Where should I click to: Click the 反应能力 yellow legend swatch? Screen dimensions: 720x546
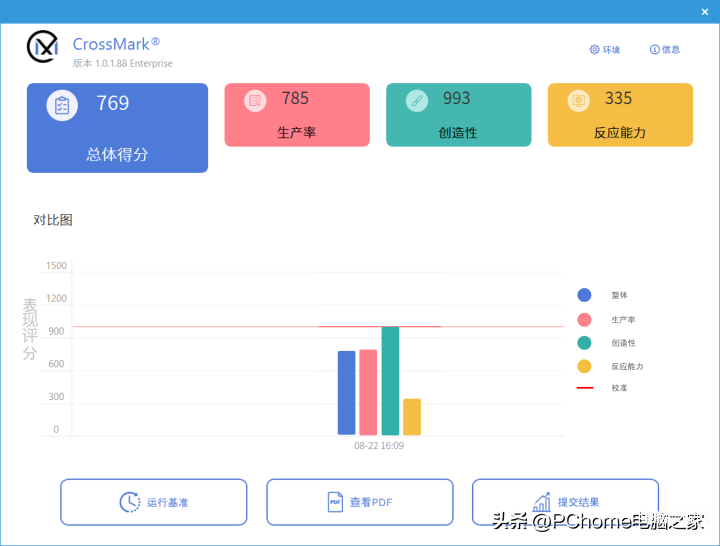click(585, 366)
